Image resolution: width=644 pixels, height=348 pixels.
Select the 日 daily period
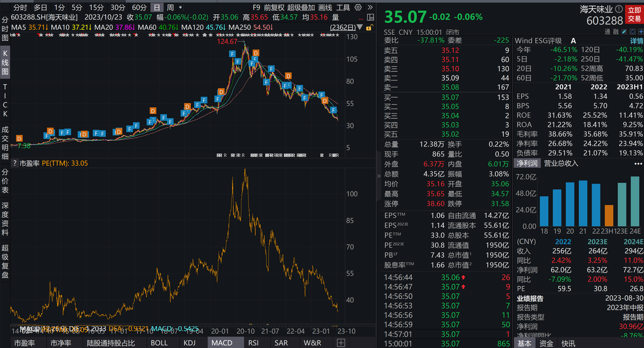click(x=157, y=8)
